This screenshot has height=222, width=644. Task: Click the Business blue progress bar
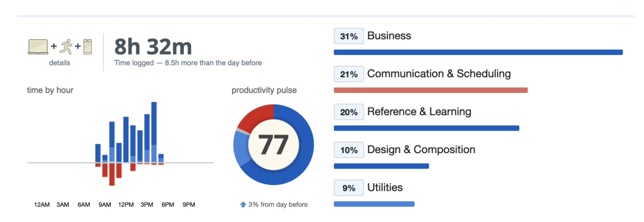pos(478,52)
